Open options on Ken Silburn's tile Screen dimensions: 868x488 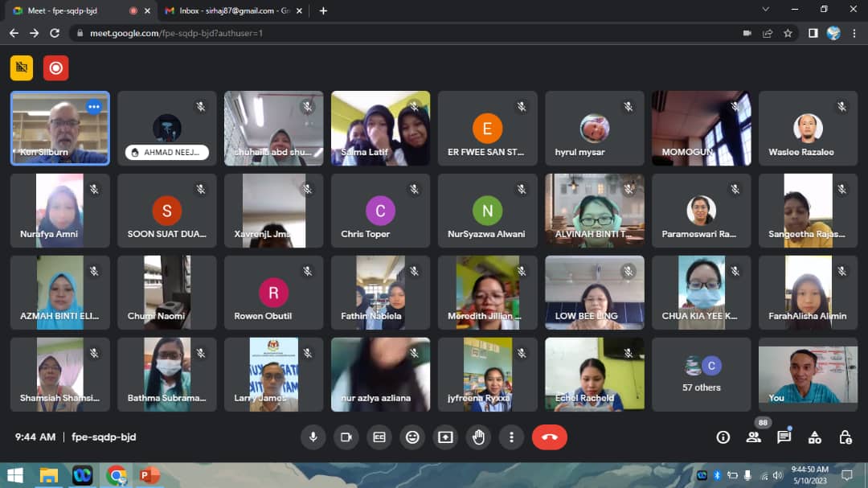pyautogui.click(x=94, y=107)
